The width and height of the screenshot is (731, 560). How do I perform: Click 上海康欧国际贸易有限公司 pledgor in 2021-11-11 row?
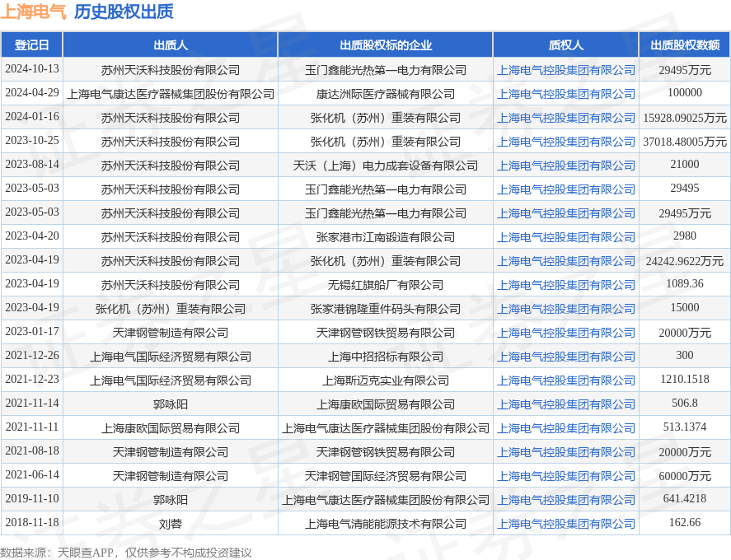click(170, 428)
